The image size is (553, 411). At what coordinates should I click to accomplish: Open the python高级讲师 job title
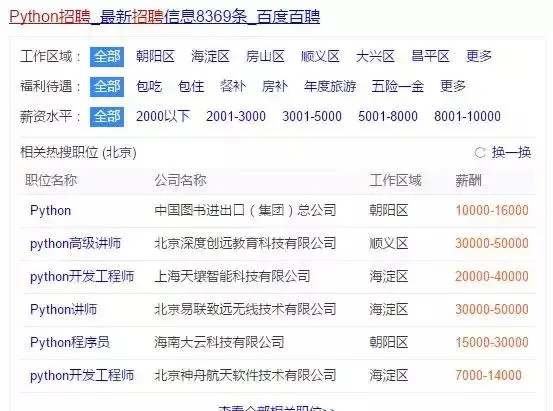[75, 243]
